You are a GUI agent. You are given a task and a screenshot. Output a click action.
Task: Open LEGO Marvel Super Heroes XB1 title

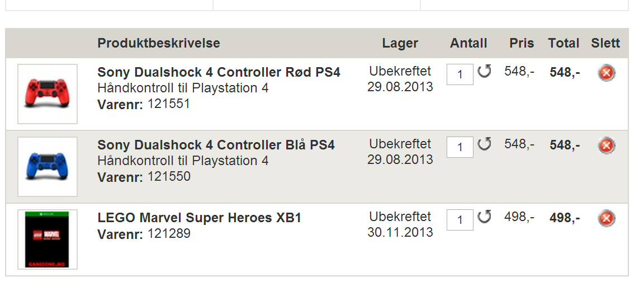(199, 218)
